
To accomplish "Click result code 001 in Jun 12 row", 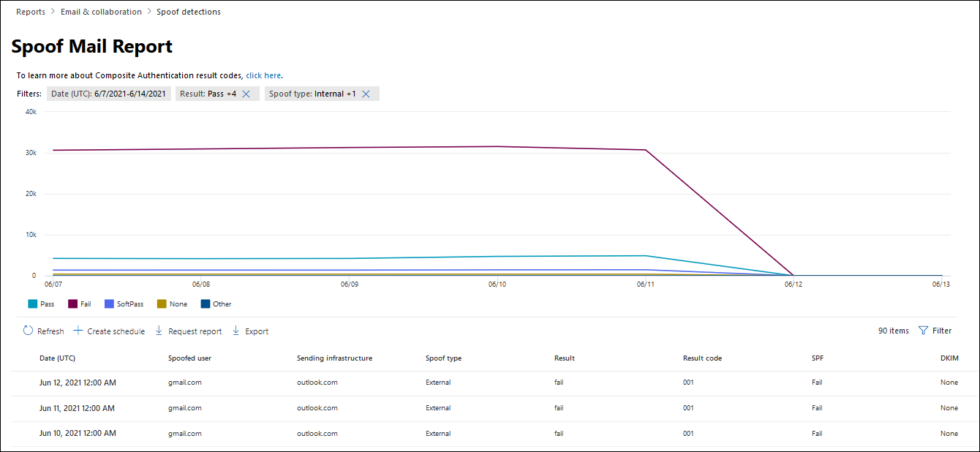I will pos(688,383).
